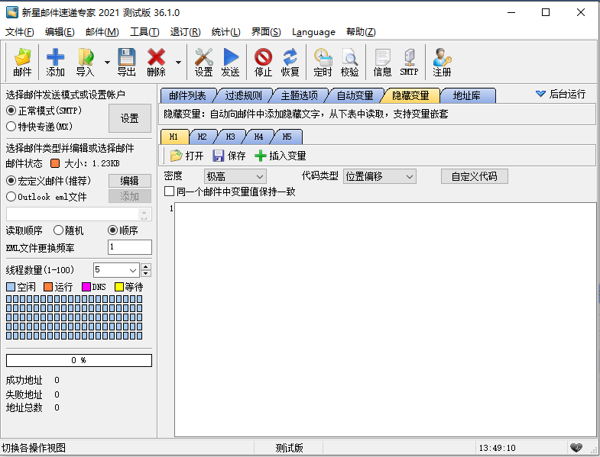Click the EML文件更换频率 input field
The width and height of the screenshot is (600, 457).
[x=129, y=247]
